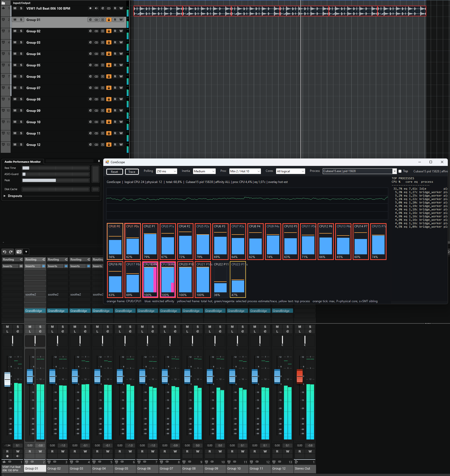Toggle Listen 'L' on Group 07 mixer channel

[x=165, y=332]
